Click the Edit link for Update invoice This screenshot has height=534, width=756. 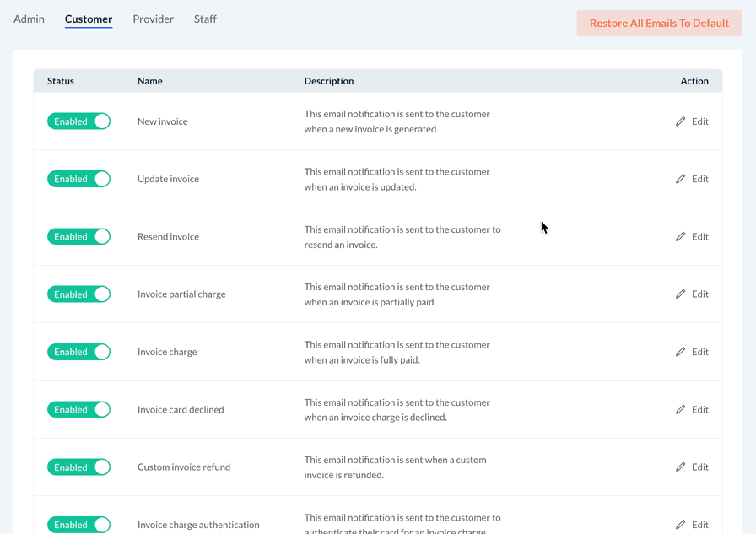click(x=699, y=179)
